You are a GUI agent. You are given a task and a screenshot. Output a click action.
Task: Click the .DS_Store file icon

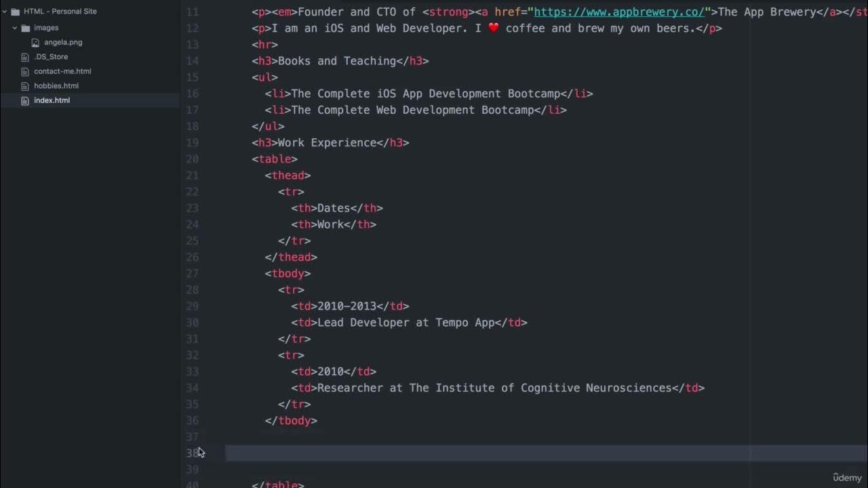click(x=26, y=57)
